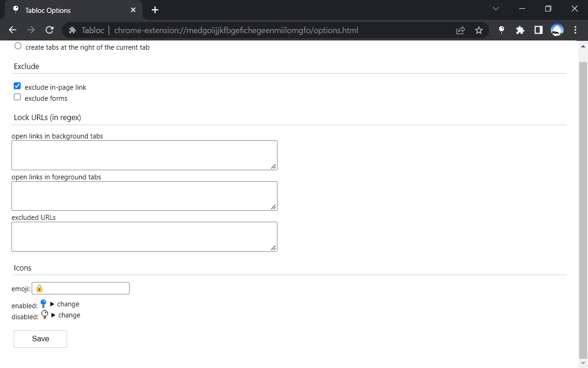Restore down the Chrome window
This screenshot has width=588, height=368.
coord(548,9)
